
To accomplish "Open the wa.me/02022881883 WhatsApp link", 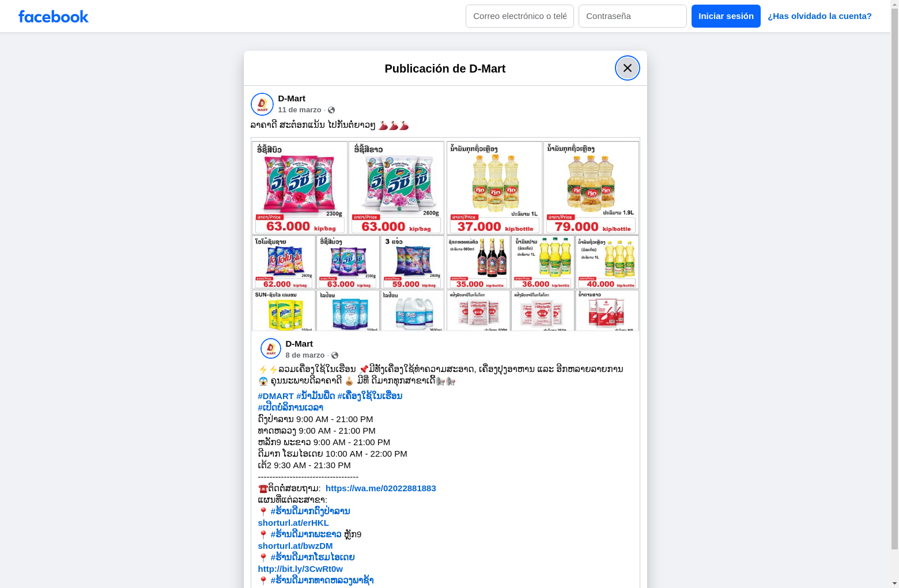I will point(381,488).
